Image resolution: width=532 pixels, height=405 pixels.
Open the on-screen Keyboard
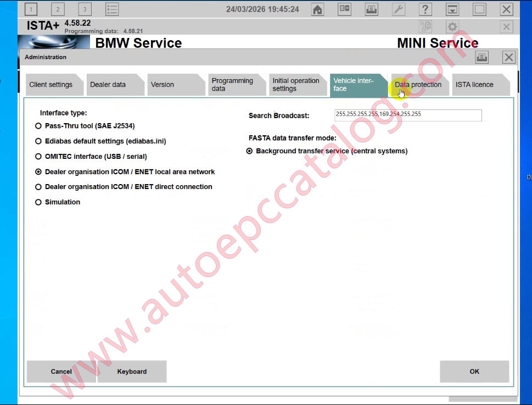pos(132,371)
